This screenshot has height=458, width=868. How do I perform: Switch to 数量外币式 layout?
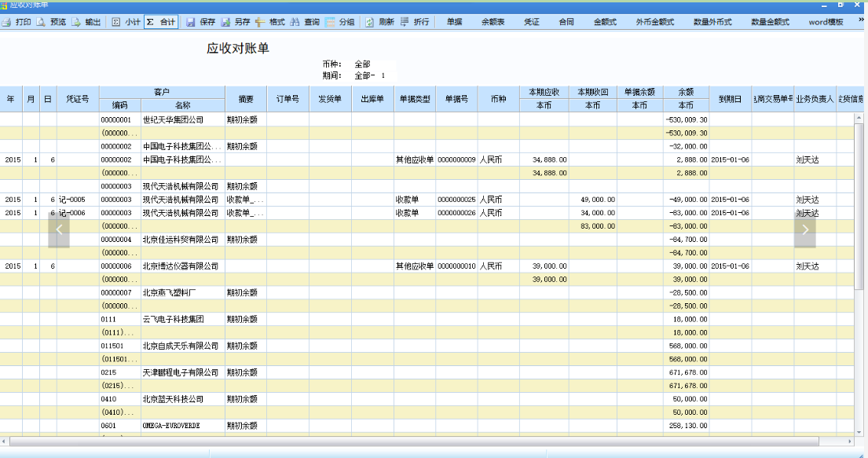pyautogui.click(x=712, y=22)
